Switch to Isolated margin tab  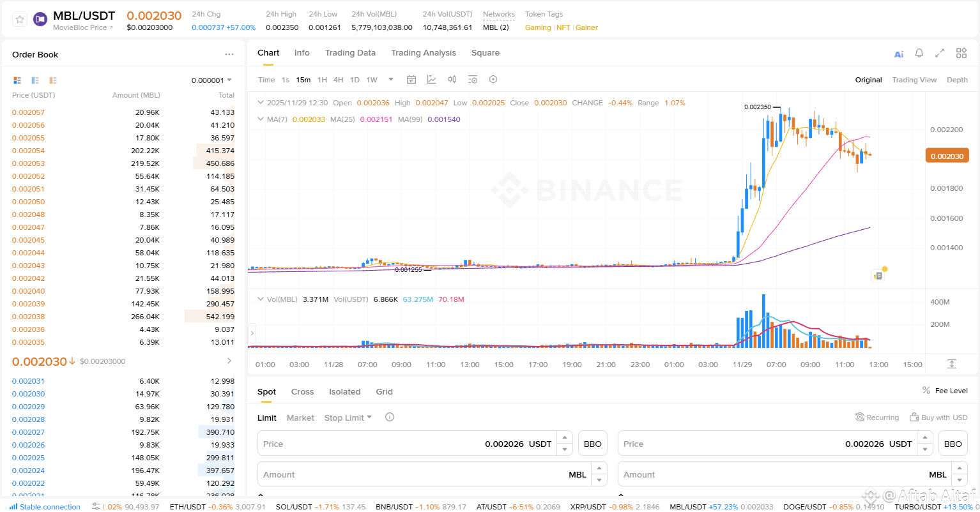click(345, 391)
